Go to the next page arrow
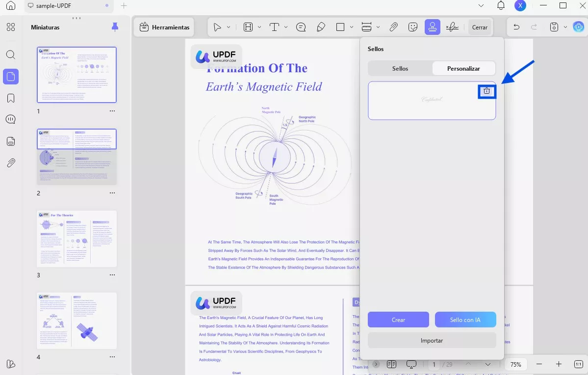Image resolution: width=588 pixels, height=375 pixels. pos(488,364)
